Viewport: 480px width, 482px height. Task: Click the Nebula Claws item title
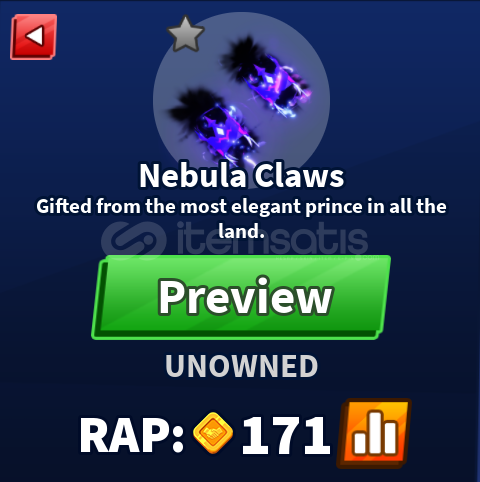(241, 176)
